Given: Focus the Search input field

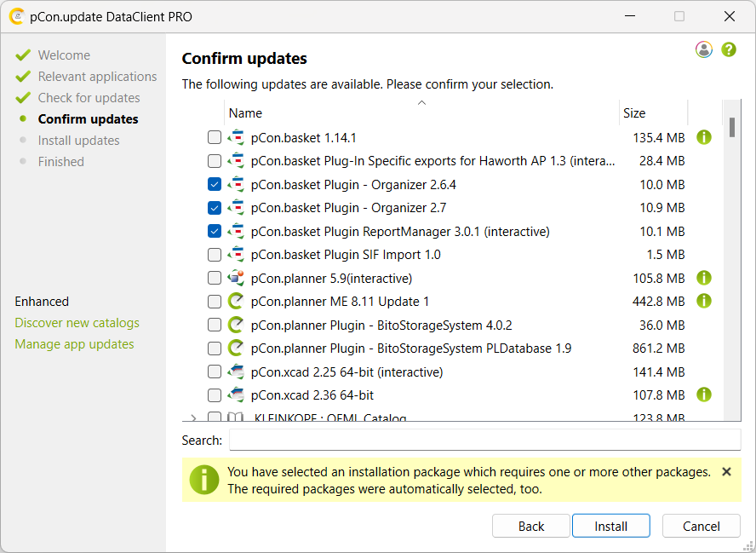Looking at the screenshot, I should 484,440.
